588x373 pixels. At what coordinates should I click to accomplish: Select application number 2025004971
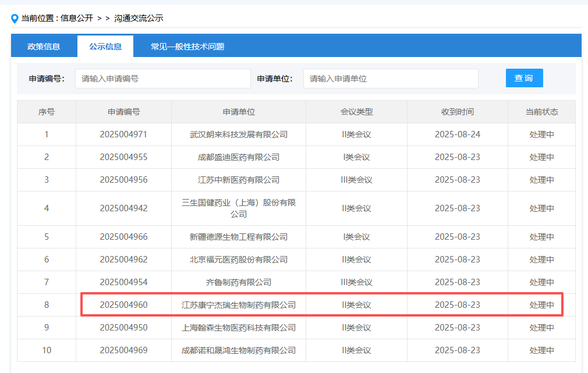tap(124, 134)
